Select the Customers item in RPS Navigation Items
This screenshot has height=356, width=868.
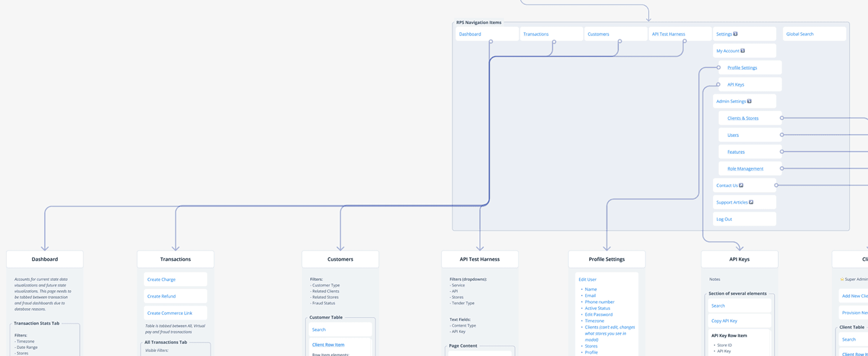[616, 34]
